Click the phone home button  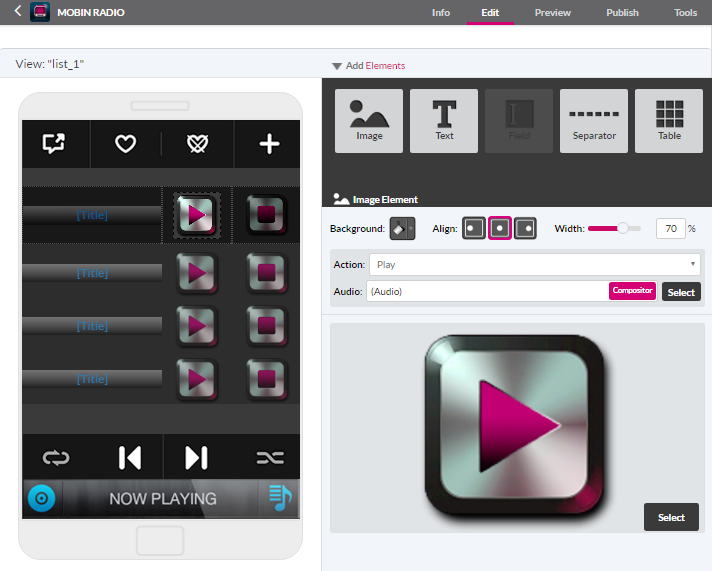(160, 541)
